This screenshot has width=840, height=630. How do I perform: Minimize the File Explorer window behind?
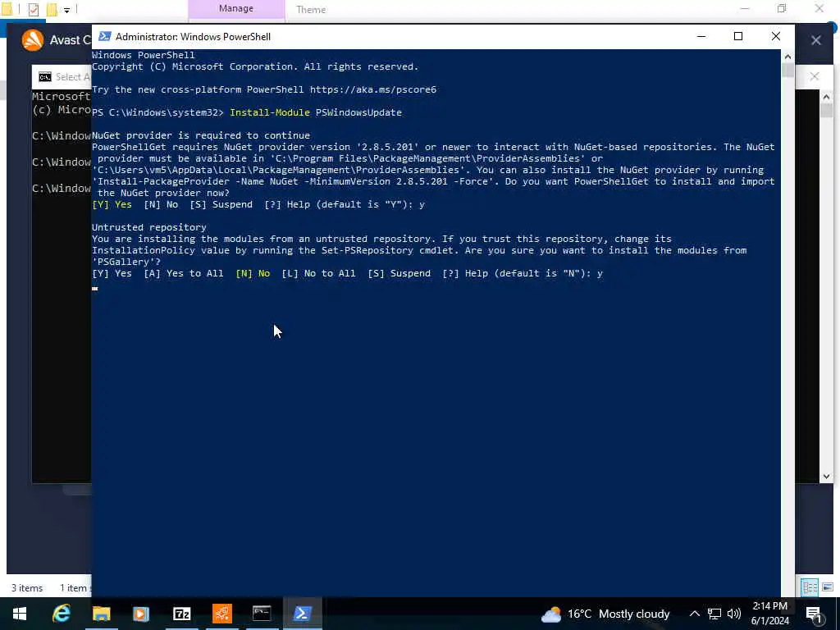point(745,8)
